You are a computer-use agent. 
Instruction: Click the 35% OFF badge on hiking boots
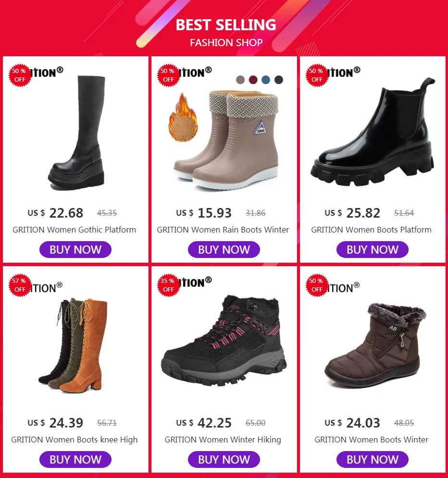(x=168, y=285)
